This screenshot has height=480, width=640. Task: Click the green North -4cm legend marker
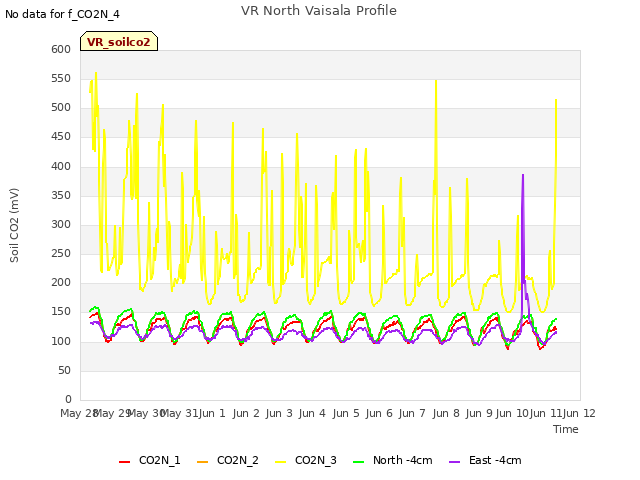[x=359, y=462]
